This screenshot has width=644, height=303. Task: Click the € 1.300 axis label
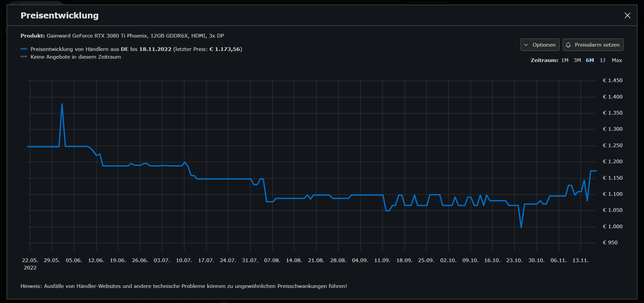[612, 129]
